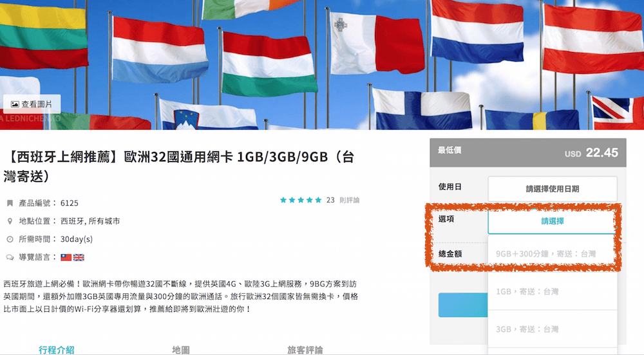Click the speech bubble icon beside 導覽語言

(x=10, y=257)
